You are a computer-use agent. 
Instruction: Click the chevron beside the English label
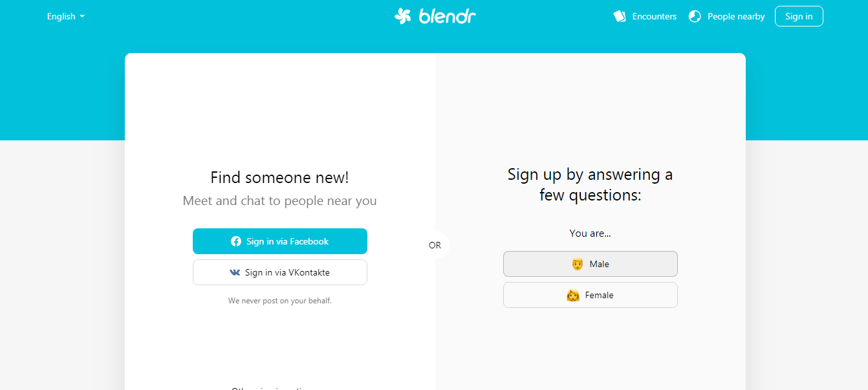pos(82,17)
